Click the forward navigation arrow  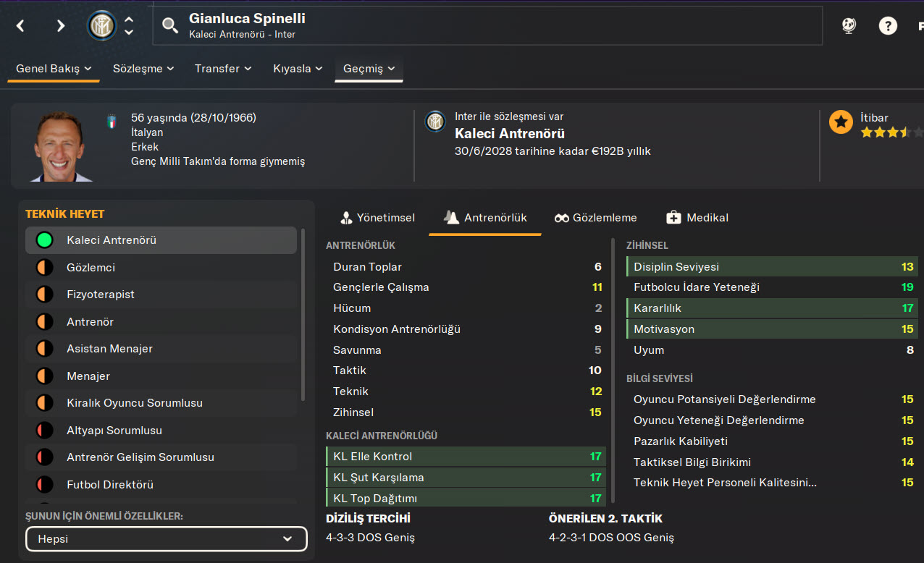pyautogui.click(x=60, y=26)
